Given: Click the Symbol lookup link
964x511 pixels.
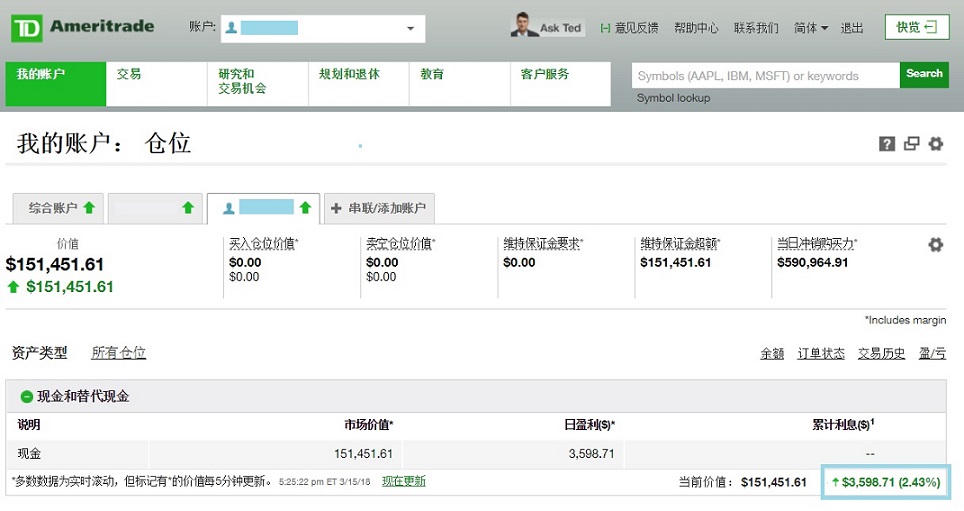Looking at the screenshot, I should [673, 98].
